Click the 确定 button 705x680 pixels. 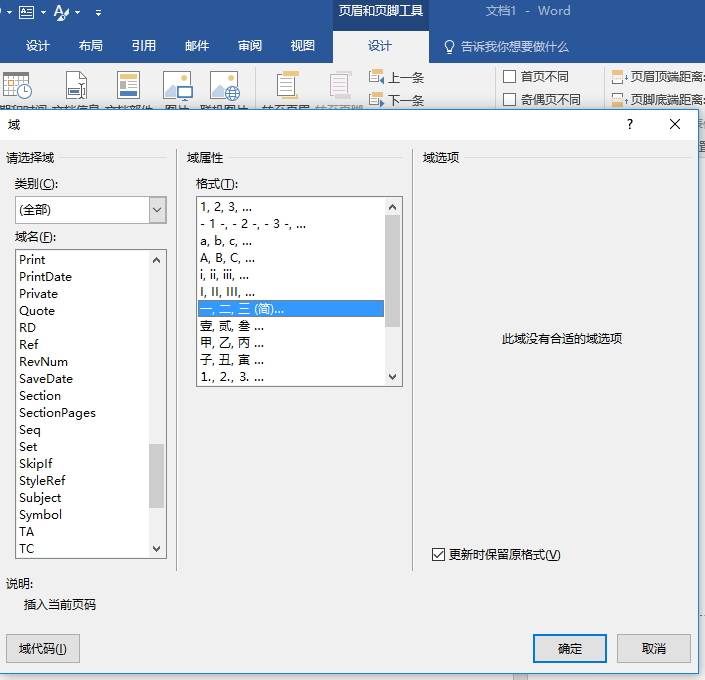tap(570, 649)
